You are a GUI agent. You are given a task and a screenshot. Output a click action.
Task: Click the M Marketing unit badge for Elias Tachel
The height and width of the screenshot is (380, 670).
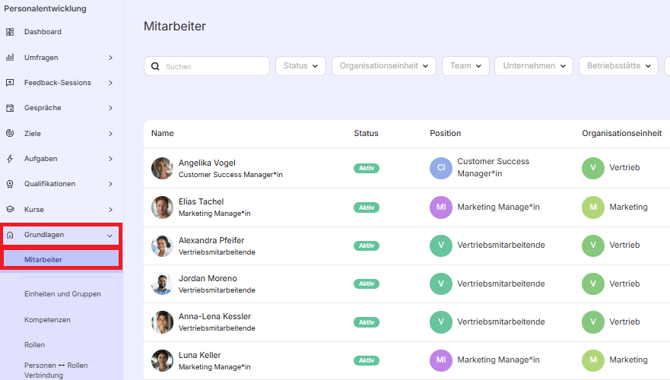[593, 207]
